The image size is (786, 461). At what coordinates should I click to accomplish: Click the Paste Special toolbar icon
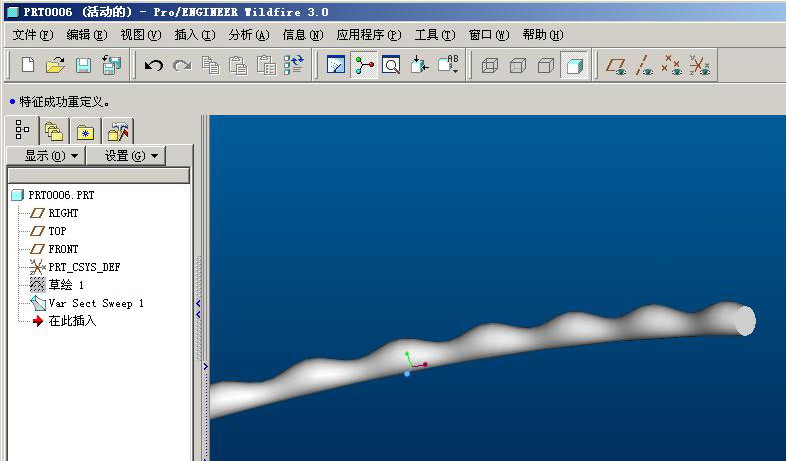[x=266, y=65]
